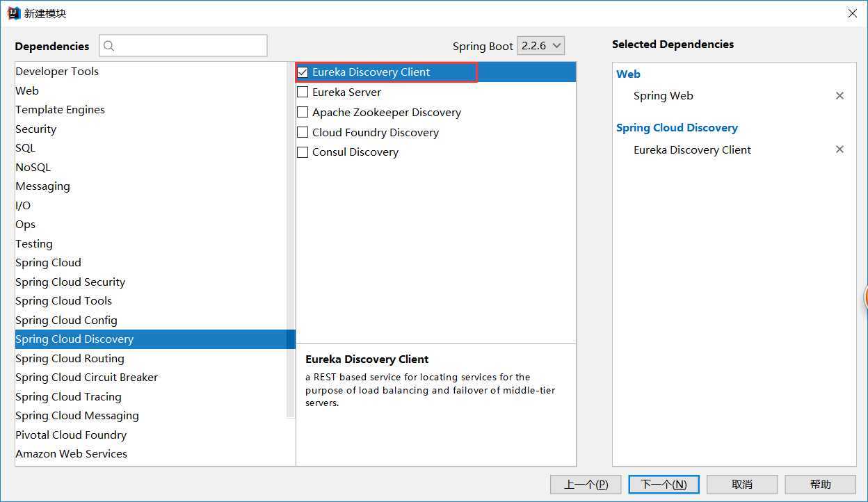Click the Cloud Foundry Discovery label
Image resolution: width=868 pixels, height=502 pixels.
click(376, 132)
